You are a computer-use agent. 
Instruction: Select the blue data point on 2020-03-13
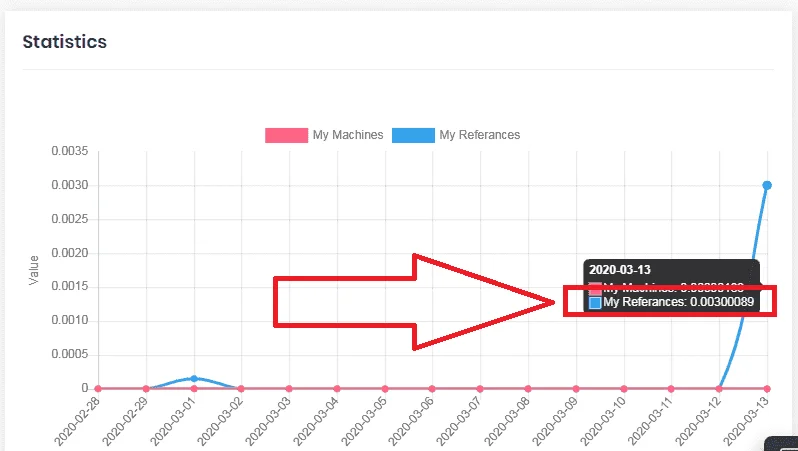point(767,185)
